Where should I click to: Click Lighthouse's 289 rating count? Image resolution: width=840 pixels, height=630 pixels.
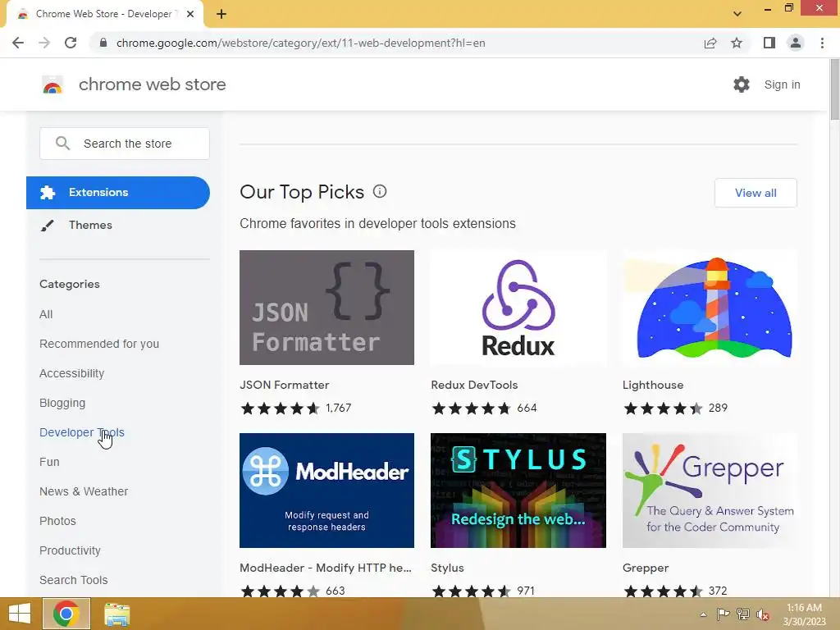click(x=718, y=409)
